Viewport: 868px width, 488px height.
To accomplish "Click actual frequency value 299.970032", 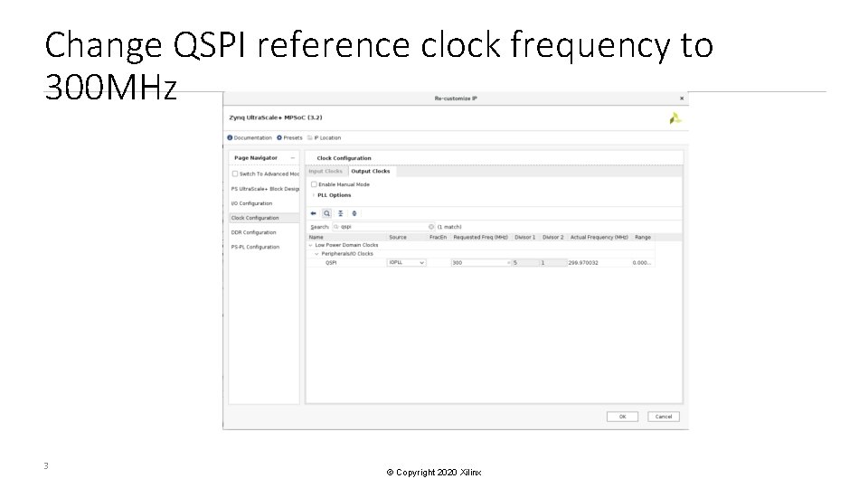I will (583, 263).
